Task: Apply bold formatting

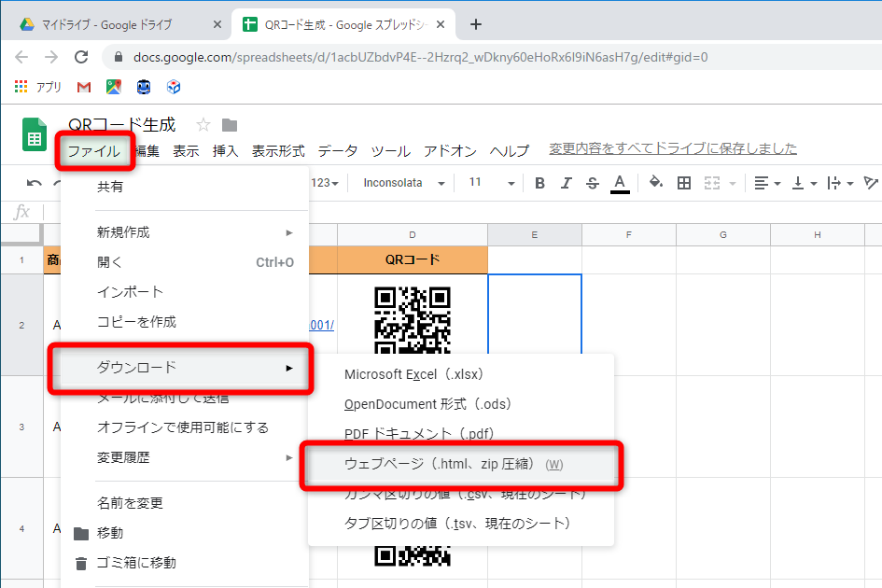Action: 539,183
